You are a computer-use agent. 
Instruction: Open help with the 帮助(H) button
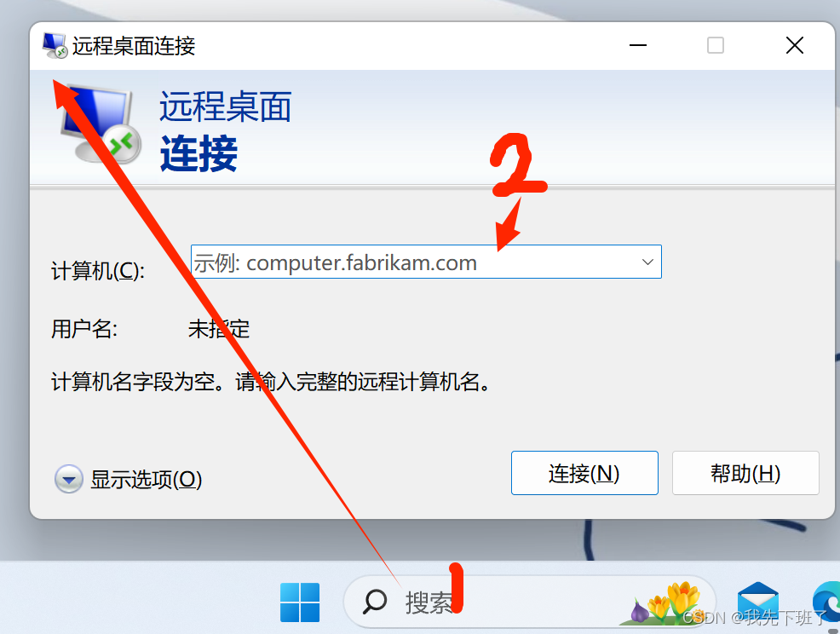point(745,473)
